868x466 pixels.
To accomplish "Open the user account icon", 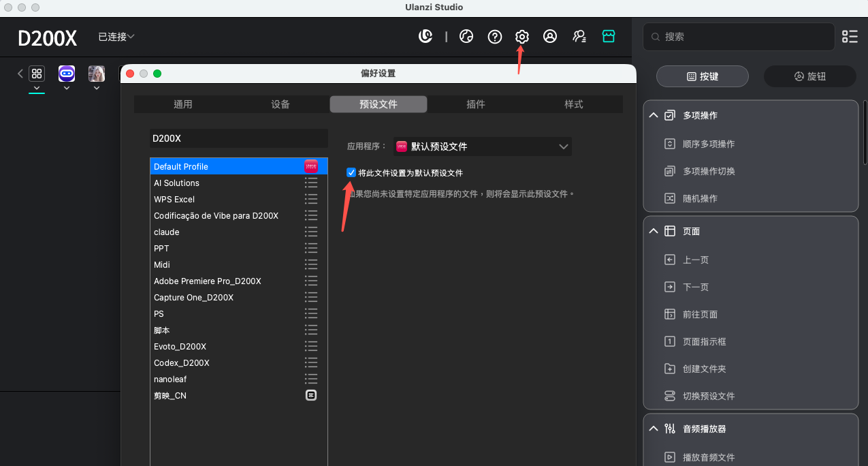I will pyautogui.click(x=550, y=37).
